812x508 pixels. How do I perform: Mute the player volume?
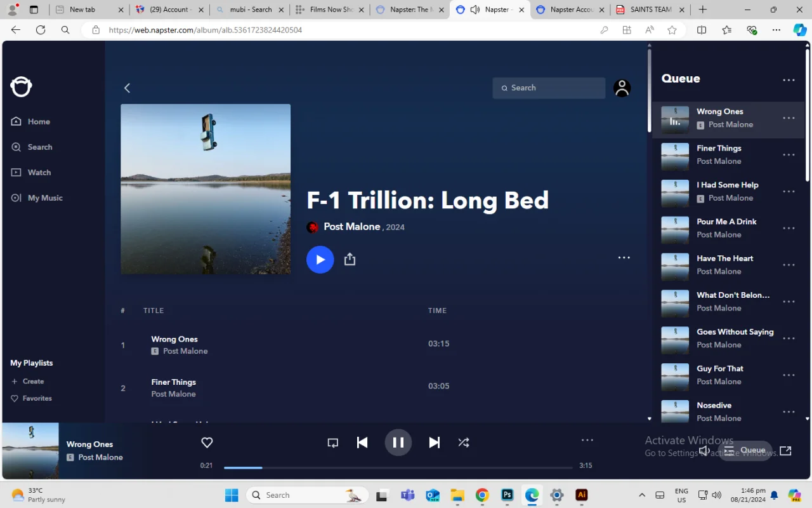click(704, 451)
